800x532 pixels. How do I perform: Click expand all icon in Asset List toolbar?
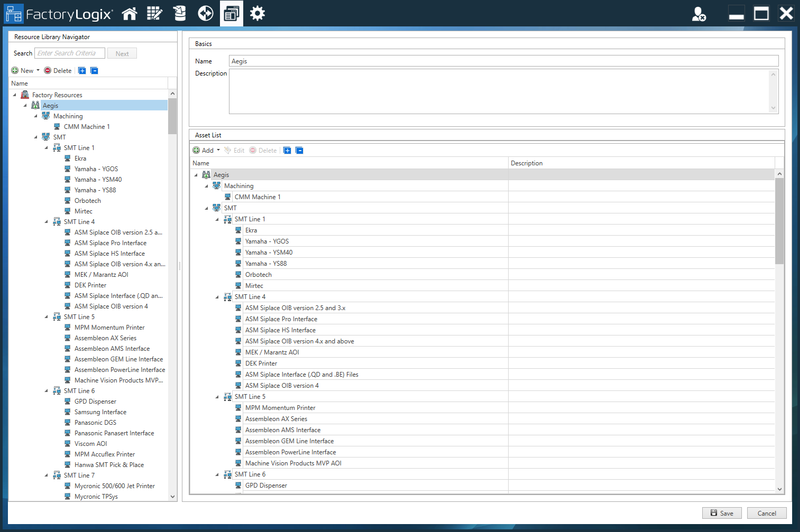point(287,151)
